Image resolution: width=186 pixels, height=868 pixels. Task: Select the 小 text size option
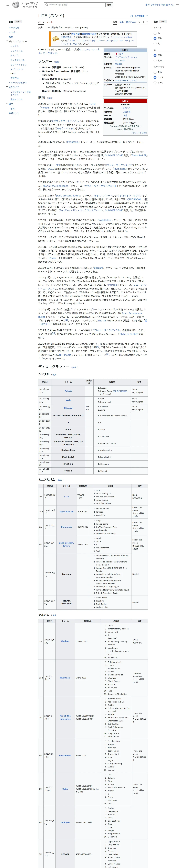pyautogui.click(x=155, y=33)
